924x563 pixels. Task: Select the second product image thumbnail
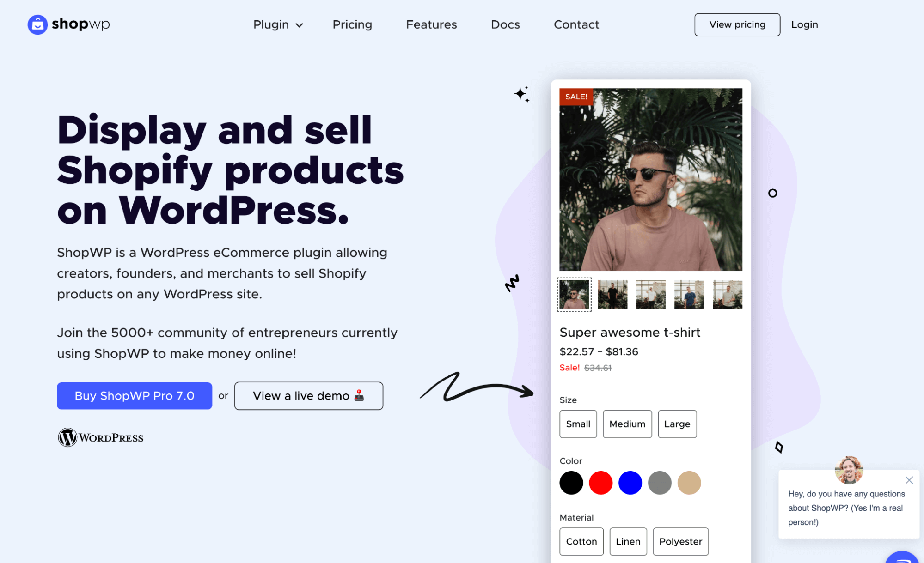(612, 295)
